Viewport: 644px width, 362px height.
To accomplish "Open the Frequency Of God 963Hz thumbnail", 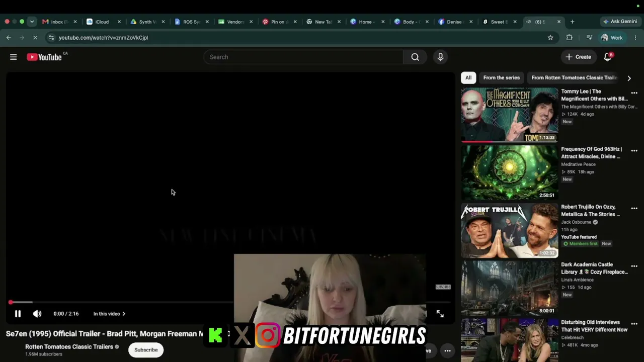I will 509,173.
